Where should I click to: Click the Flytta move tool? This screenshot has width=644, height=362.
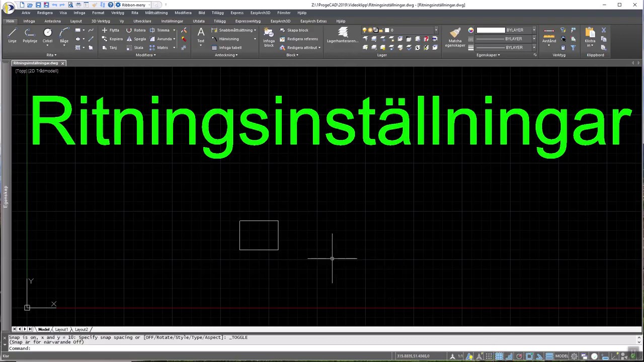click(x=111, y=30)
